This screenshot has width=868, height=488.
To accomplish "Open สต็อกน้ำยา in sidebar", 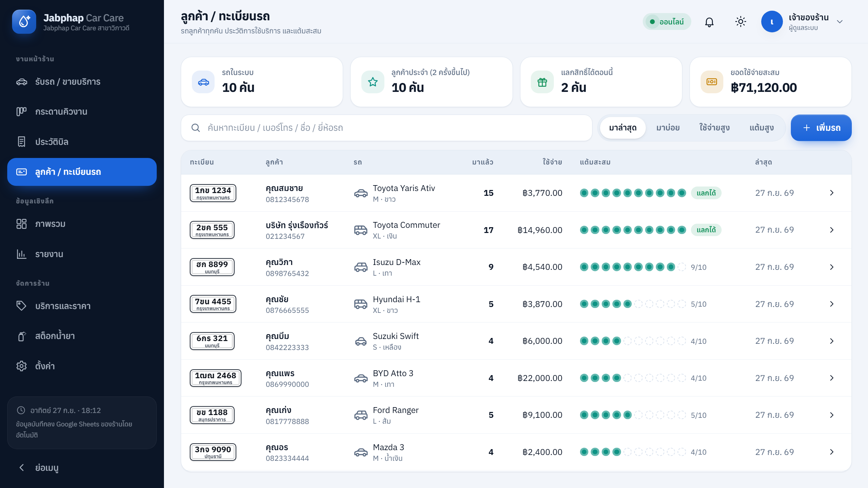I will (82, 336).
